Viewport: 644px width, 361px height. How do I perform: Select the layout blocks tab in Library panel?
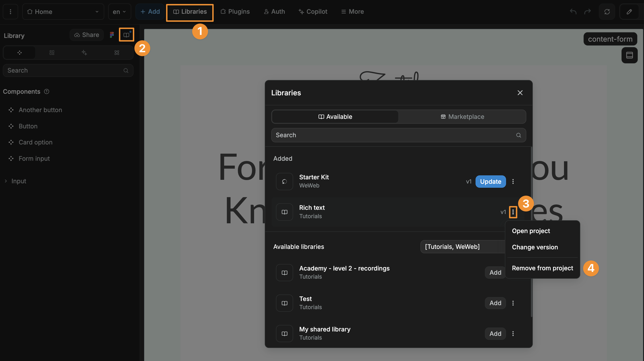tap(52, 53)
